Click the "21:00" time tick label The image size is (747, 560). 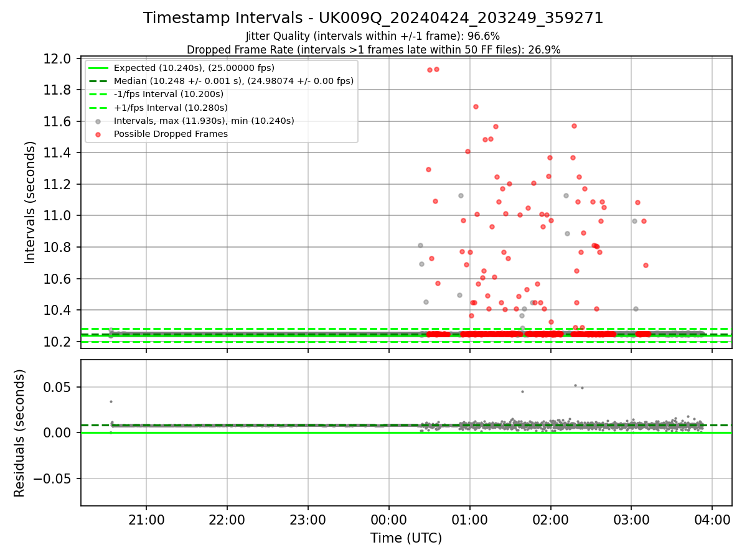tap(146, 520)
